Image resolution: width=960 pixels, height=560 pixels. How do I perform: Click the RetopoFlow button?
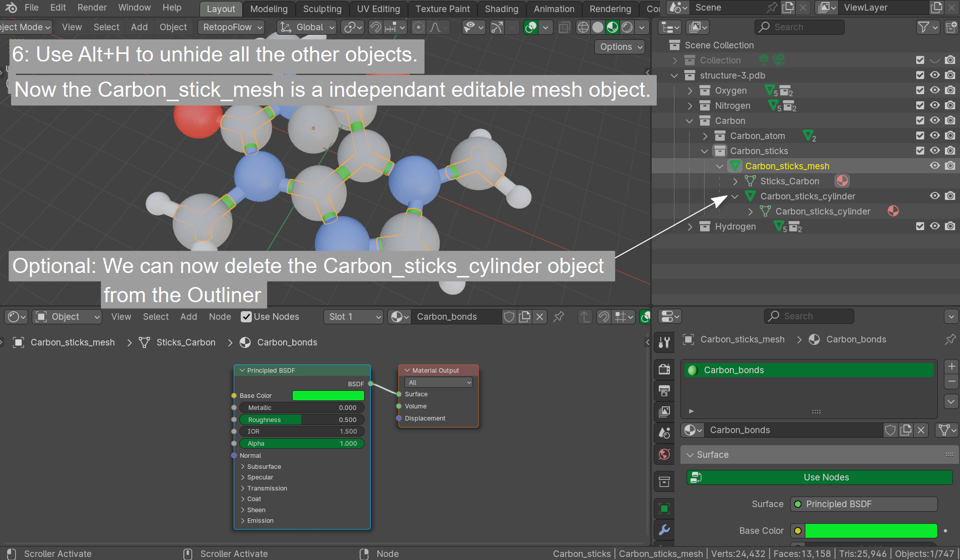point(231,27)
